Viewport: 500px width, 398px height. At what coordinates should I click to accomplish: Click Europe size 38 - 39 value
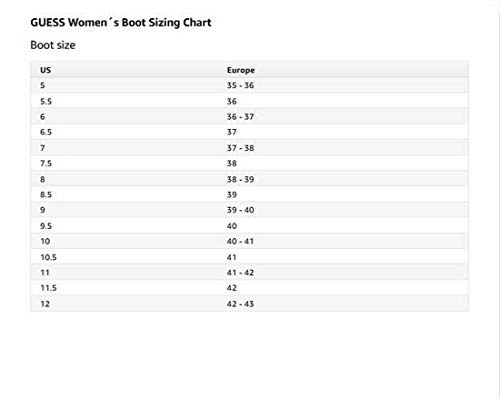pyautogui.click(x=240, y=179)
